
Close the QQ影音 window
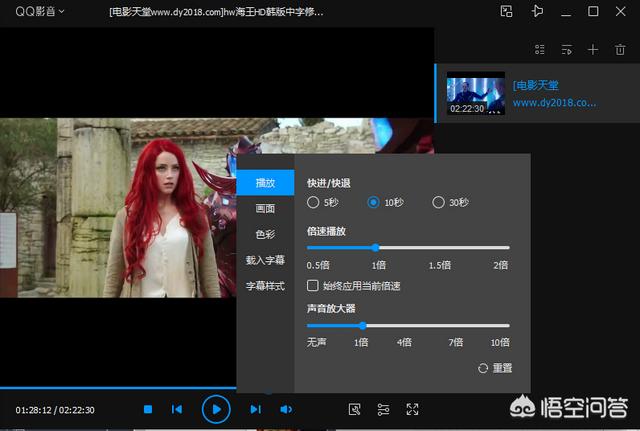pyautogui.click(x=620, y=11)
